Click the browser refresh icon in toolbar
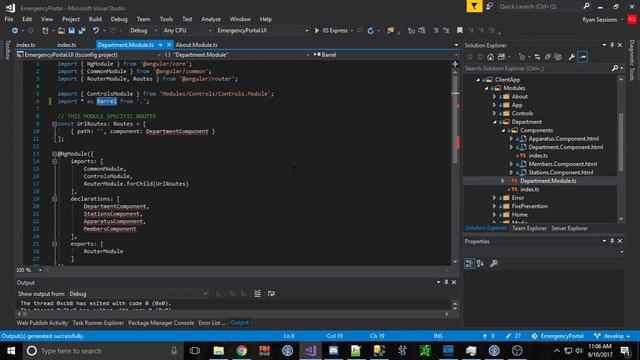 click(x=370, y=31)
